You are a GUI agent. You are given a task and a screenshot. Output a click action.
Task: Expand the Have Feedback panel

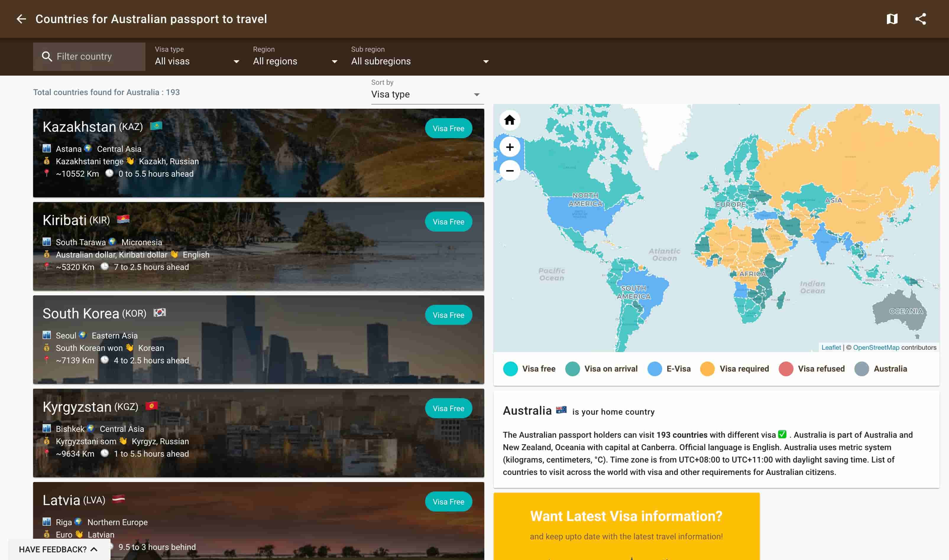[59, 549]
